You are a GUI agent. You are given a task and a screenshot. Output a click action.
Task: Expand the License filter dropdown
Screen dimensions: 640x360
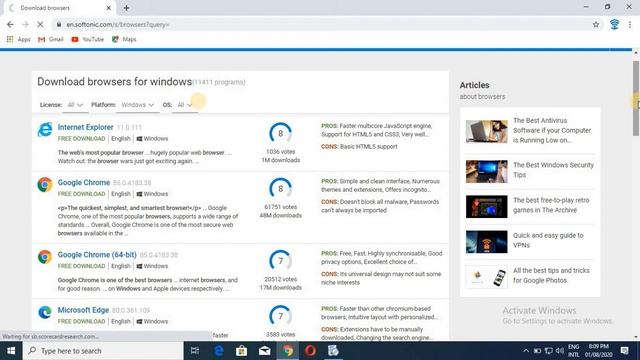pos(75,105)
